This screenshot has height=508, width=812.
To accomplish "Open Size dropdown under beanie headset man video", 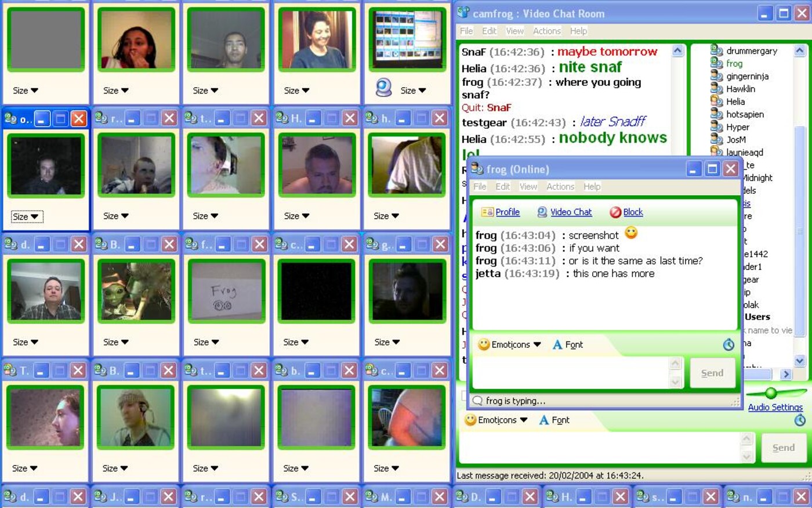I will point(115,469).
